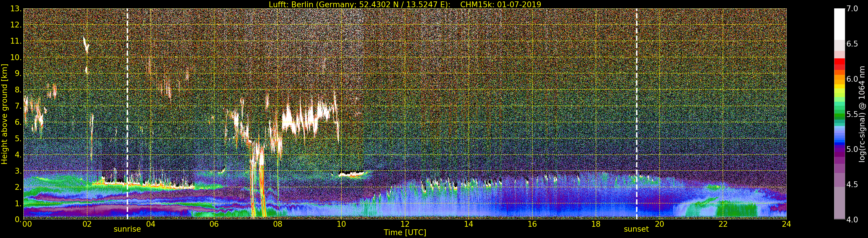
Task: Select the "log(rc-signal) @ 1064 nm" colorbar label
Action: (x=862, y=114)
